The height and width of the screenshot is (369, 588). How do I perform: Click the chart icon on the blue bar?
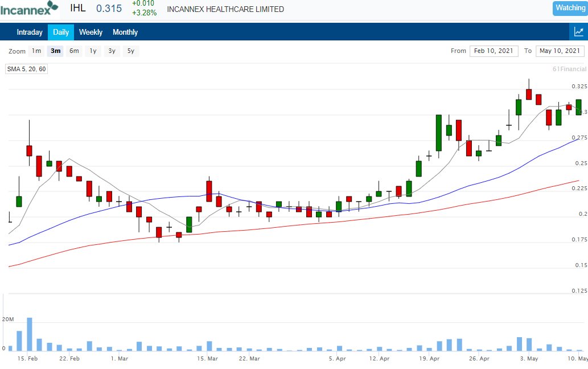pyautogui.click(x=579, y=32)
